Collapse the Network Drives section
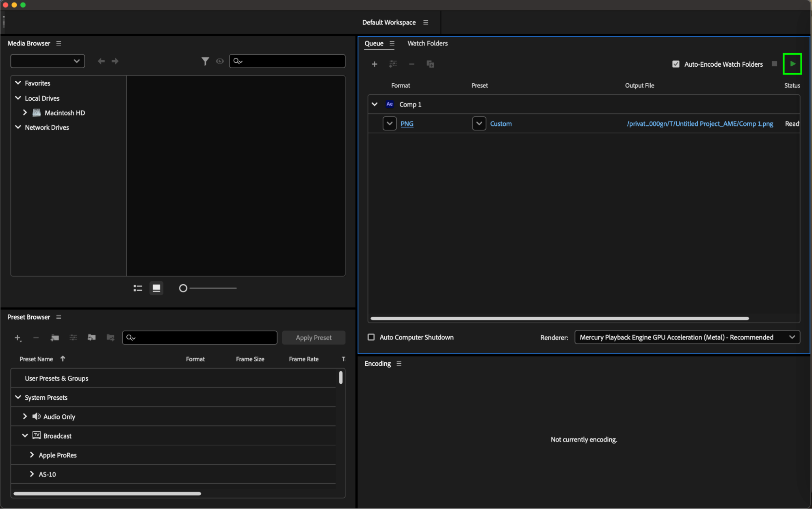This screenshot has width=812, height=509. pos(18,127)
